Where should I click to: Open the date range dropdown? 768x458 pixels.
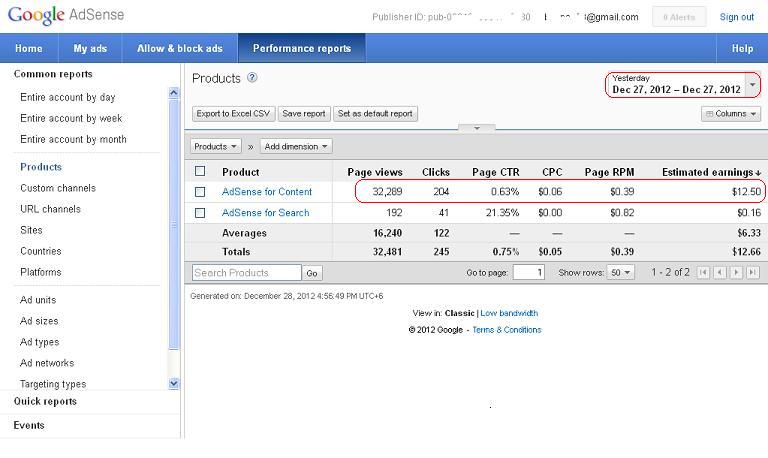click(752, 85)
